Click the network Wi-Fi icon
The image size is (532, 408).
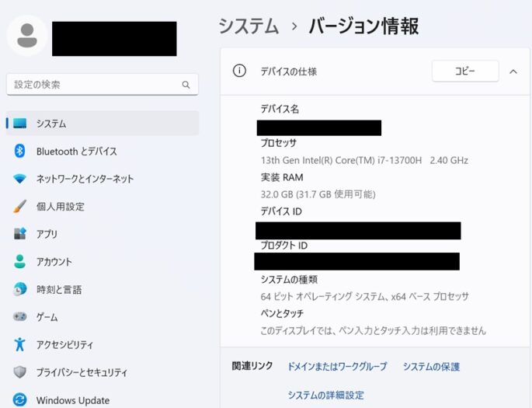19,179
